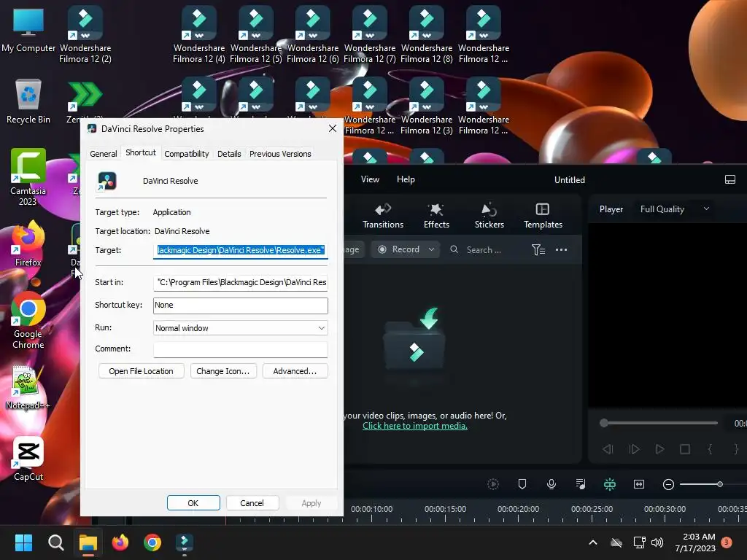Image resolution: width=747 pixels, height=560 pixels.
Task: Click the Start in input field
Action: (x=241, y=282)
